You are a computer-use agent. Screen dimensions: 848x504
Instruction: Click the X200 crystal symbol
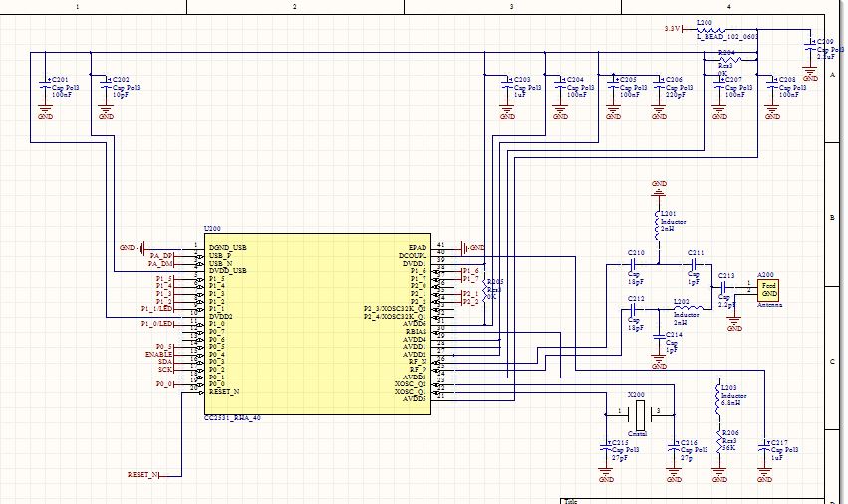click(641, 414)
